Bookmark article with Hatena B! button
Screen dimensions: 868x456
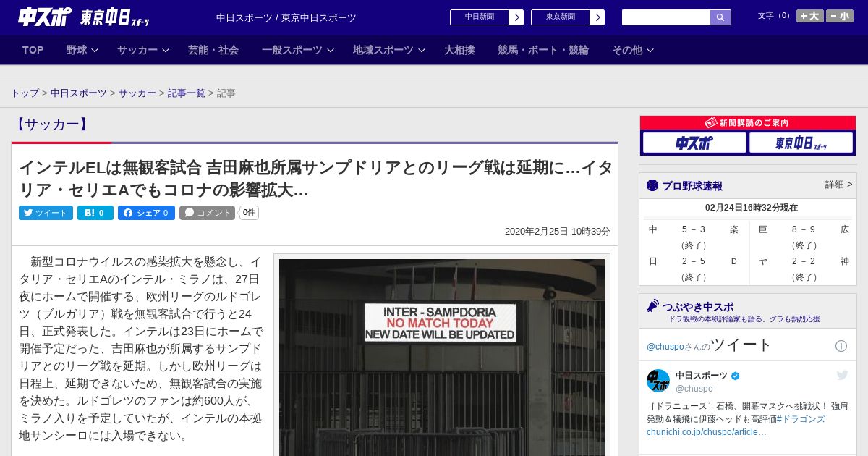(x=95, y=213)
